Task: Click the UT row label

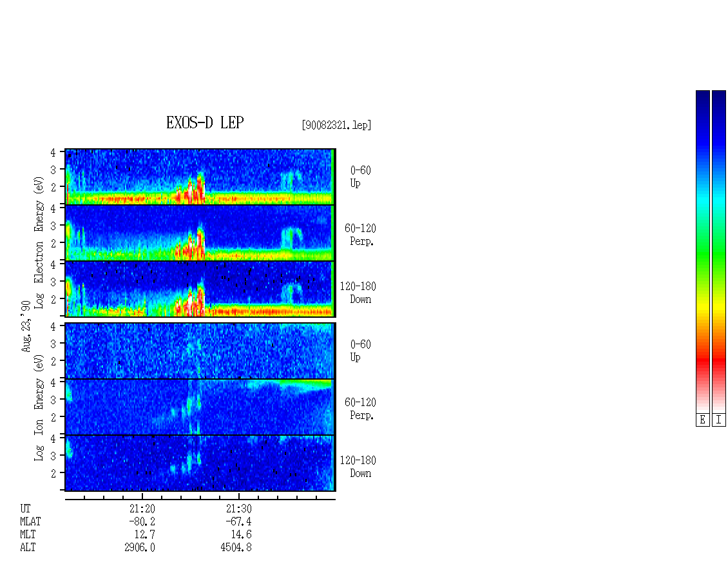Action: tap(25, 509)
